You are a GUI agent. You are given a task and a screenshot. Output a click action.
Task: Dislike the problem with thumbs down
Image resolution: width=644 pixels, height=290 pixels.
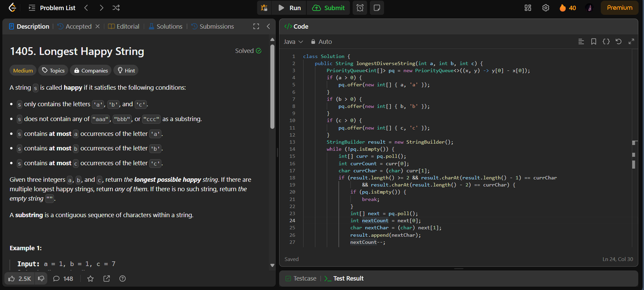click(x=41, y=278)
